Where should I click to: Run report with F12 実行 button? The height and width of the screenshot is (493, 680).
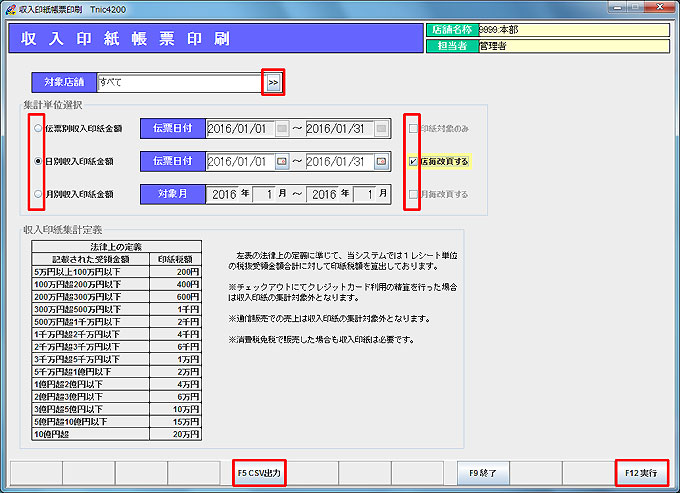[x=640, y=471]
